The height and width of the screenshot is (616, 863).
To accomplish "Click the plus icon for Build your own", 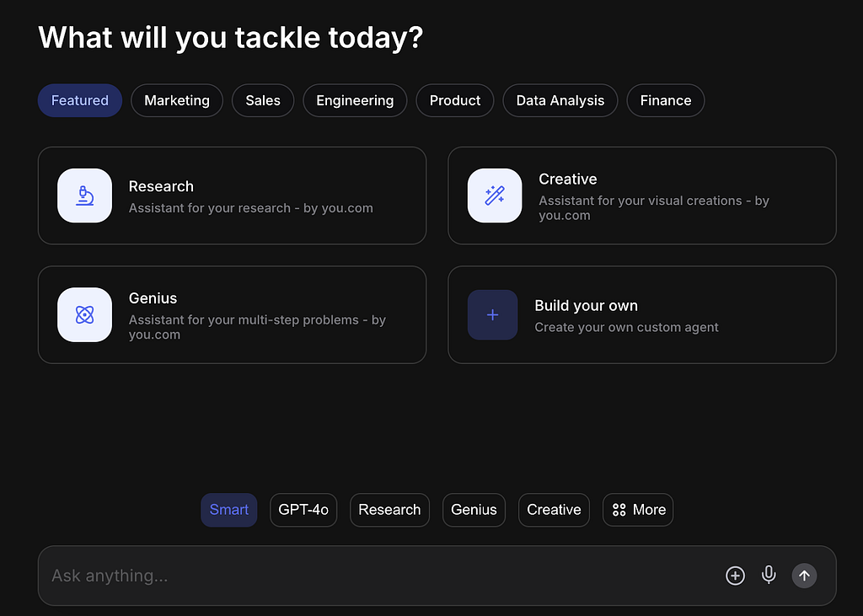I will [x=492, y=315].
